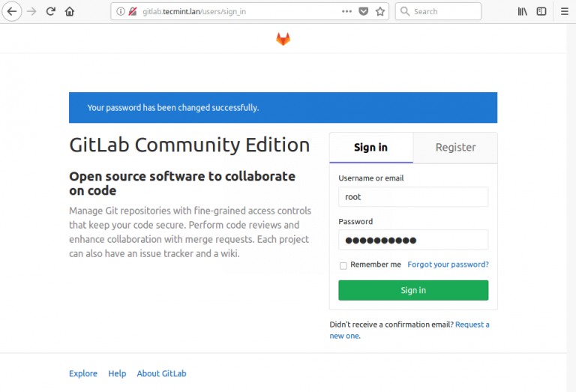Toggle the sidebar view icon

tap(541, 11)
